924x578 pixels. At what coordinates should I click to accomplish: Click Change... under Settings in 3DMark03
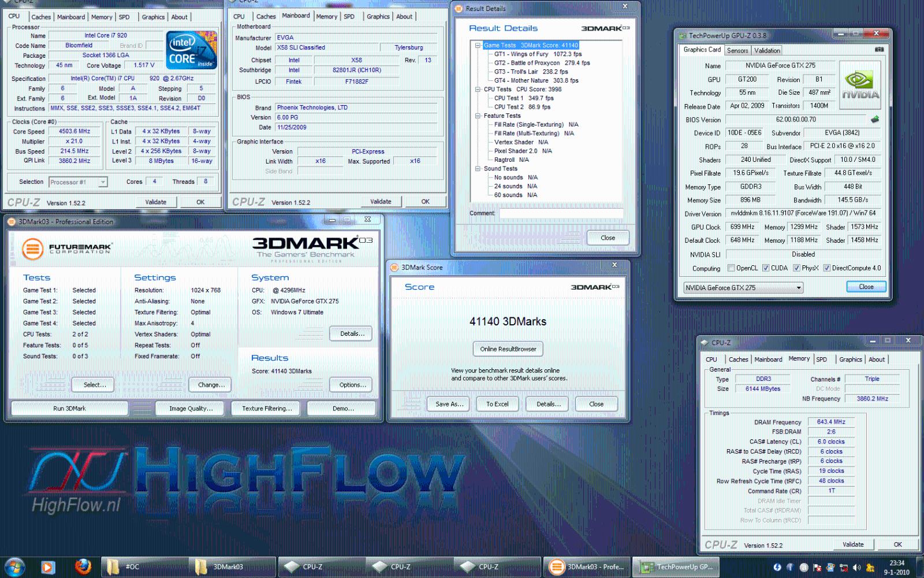(211, 385)
